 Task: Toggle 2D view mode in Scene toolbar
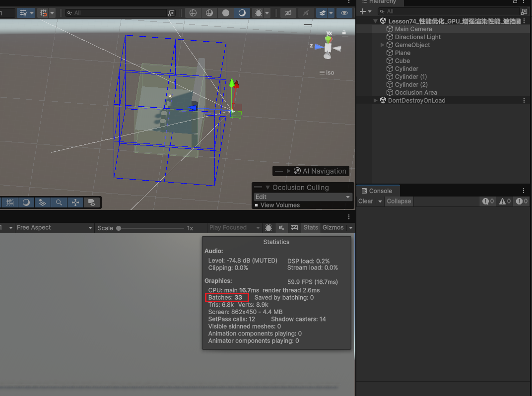pyautogui.click(x=287, y=13)
